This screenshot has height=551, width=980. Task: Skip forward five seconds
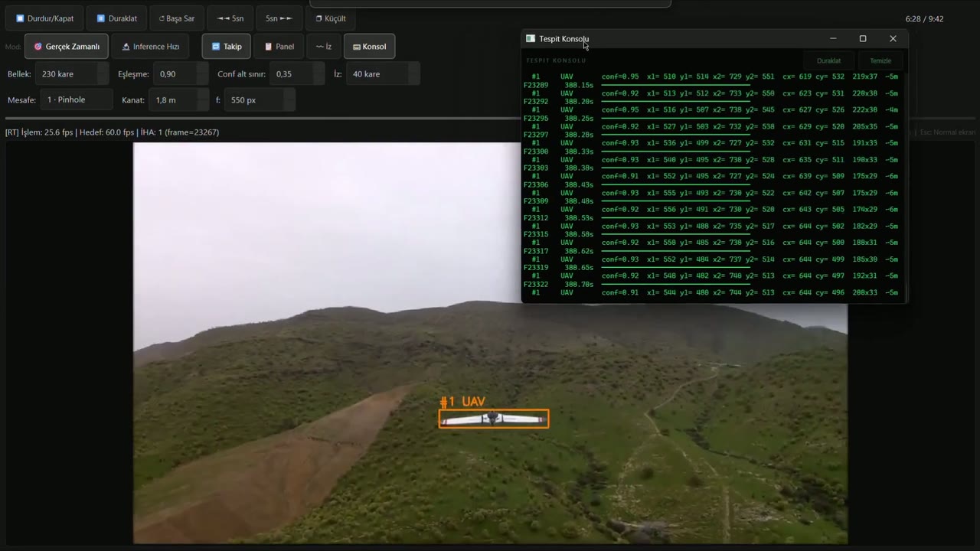click(279, 18)
